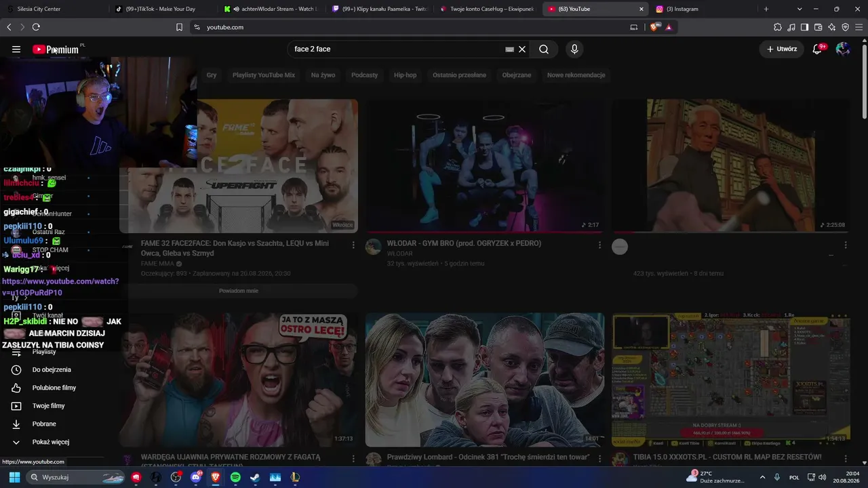The image size is (868, 488).
Task: Filter by the Na żywo chip
Action: click(323, 75)
